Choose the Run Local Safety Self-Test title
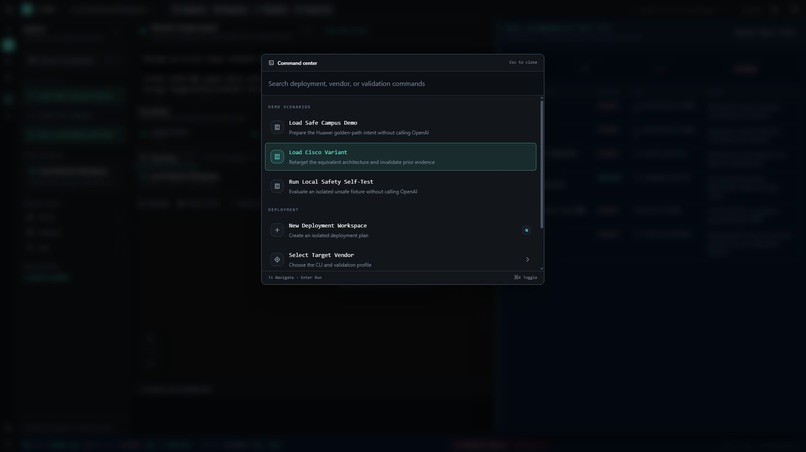806x452 pixels. pos(331,182)
